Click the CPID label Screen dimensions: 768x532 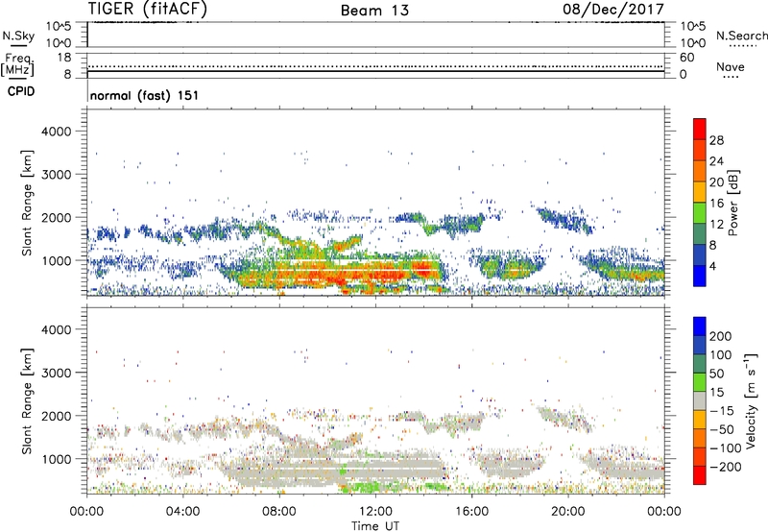coord(21,91)
